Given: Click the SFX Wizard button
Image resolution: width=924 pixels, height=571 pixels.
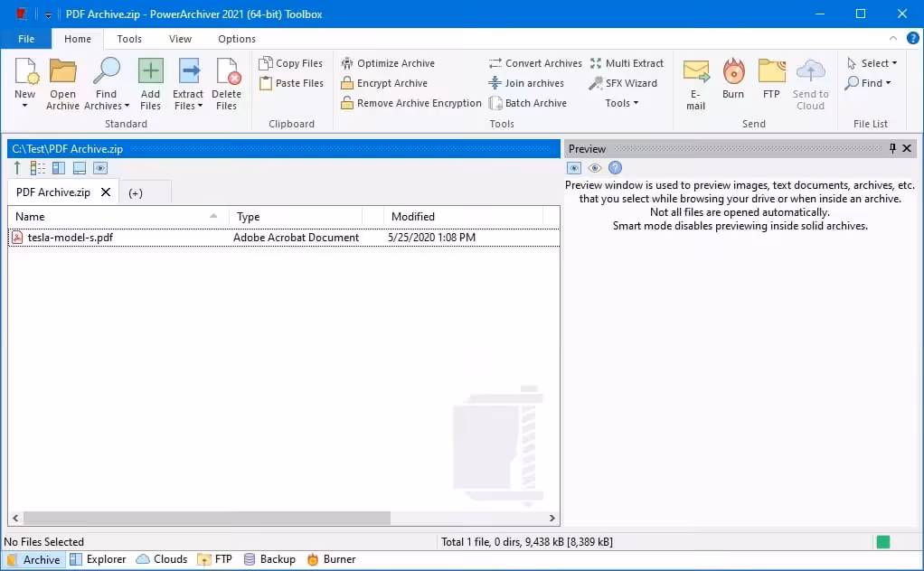Looking at the screenshot, I should pyautogui.click(x=623, y=83).
